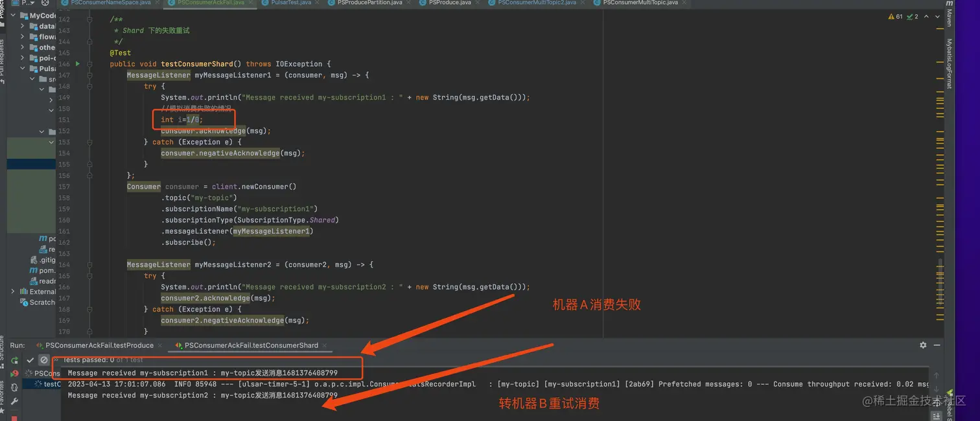Collapse the src folder node
This screenshot has height=421, width=980.
point(32,79)
